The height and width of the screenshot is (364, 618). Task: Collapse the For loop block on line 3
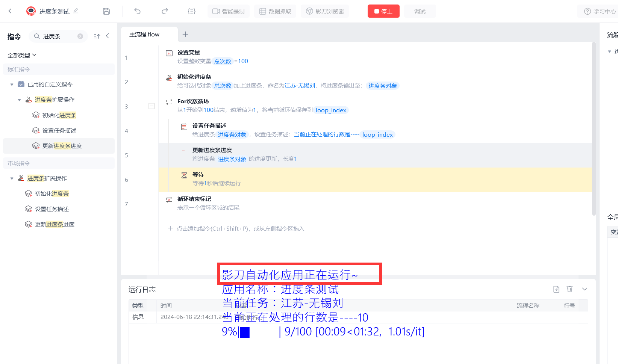click(x=151, y=106)
